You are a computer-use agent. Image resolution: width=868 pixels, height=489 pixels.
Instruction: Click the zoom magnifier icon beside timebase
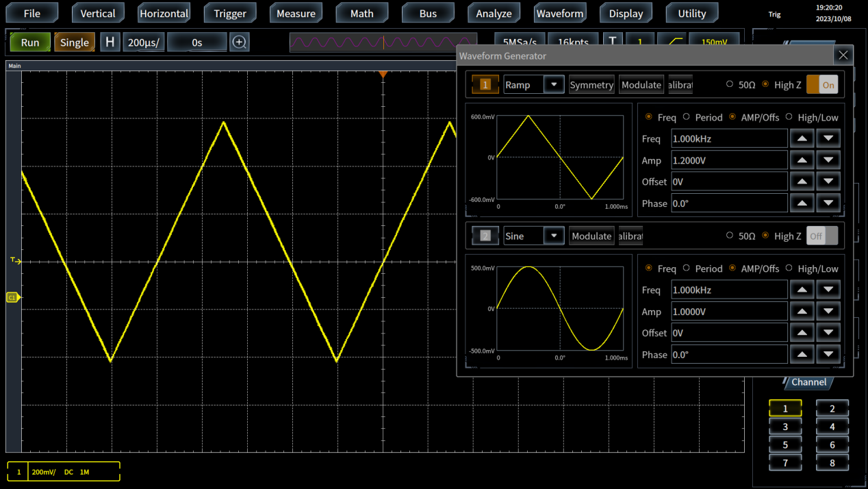pyautogui.click(x=239, y=42)
